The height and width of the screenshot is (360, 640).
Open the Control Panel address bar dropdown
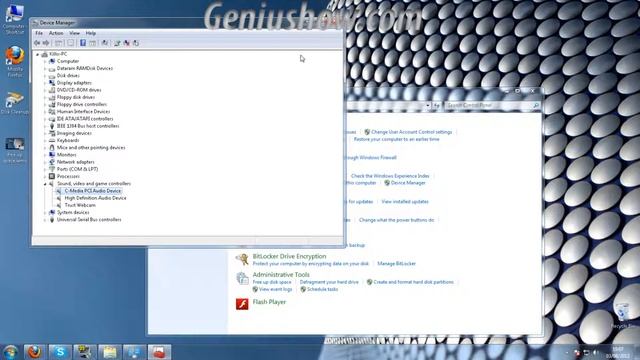point(428,106)
